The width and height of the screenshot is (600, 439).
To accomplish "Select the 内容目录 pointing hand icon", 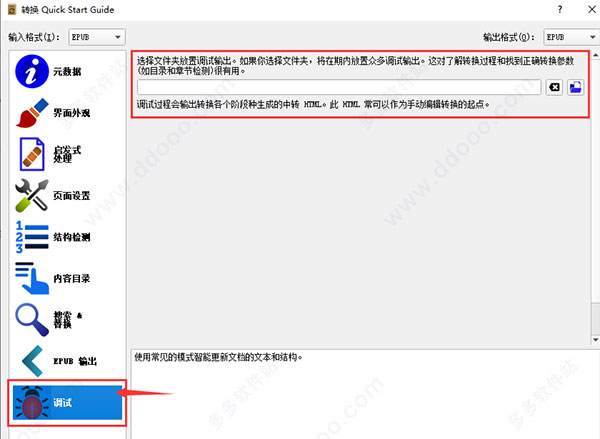I will point(32,278).
